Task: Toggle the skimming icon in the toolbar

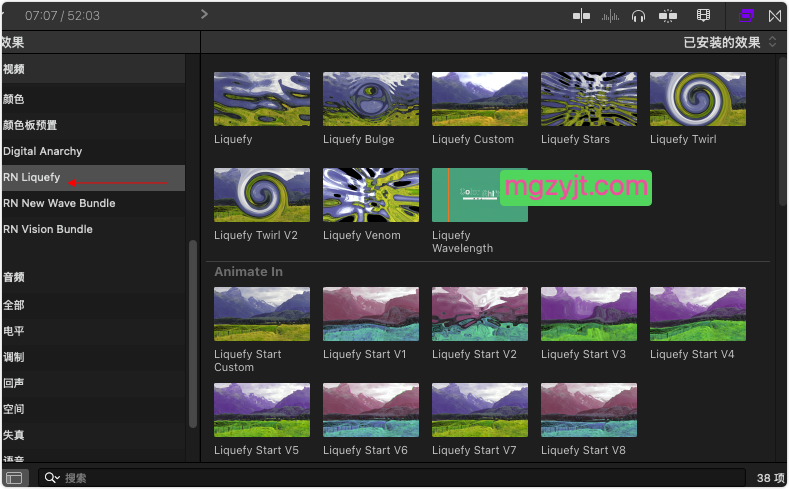Action: (x=581, y=16)
